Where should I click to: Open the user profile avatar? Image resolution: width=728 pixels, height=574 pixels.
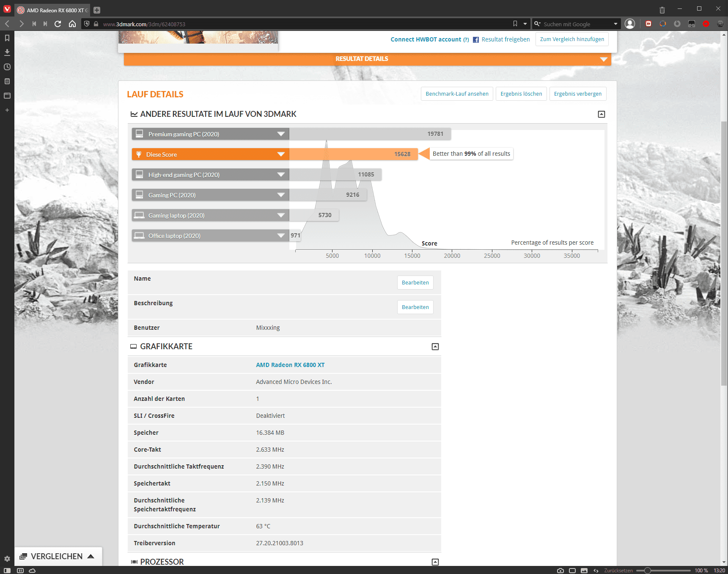630,24
